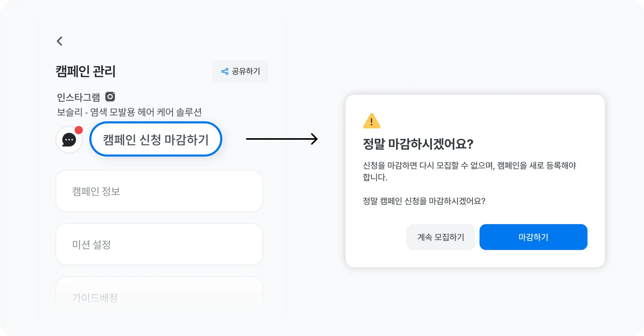Open the 캠페인 정보 section

click(159, 191)
